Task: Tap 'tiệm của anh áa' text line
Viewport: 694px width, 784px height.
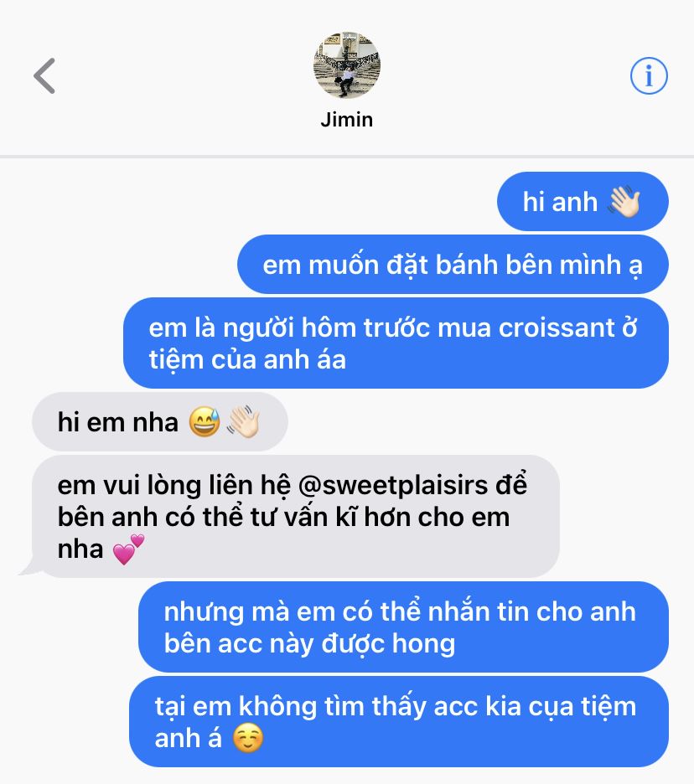Action: 247,360
